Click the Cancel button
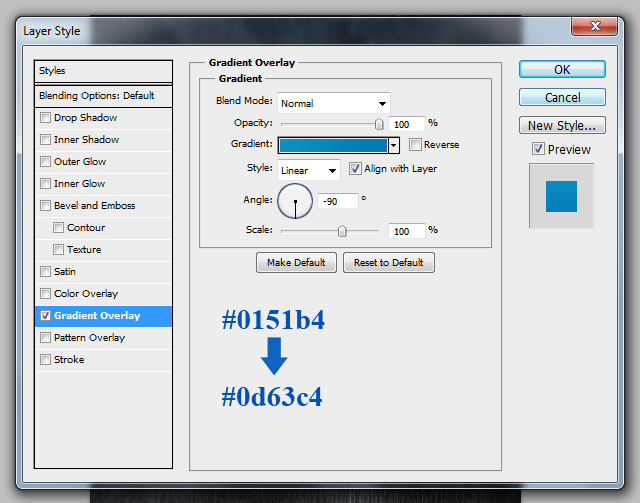 562,97
